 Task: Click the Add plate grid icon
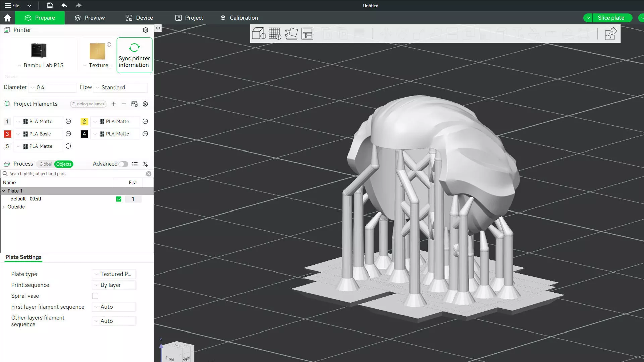(x=275, y=34)
